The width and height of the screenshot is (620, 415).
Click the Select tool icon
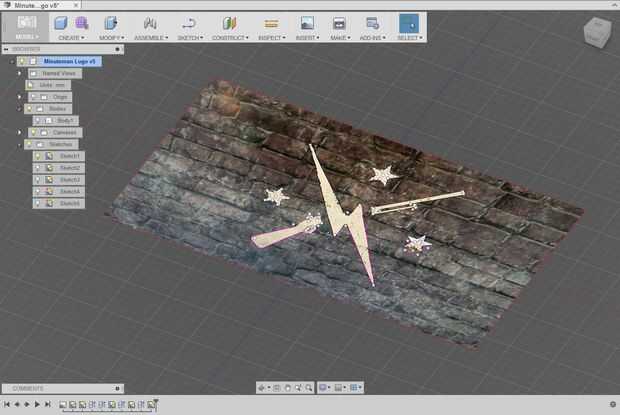coord(409,23)
